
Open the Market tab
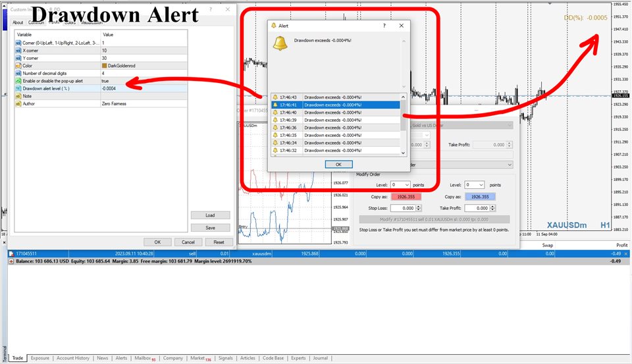(200, 358)
